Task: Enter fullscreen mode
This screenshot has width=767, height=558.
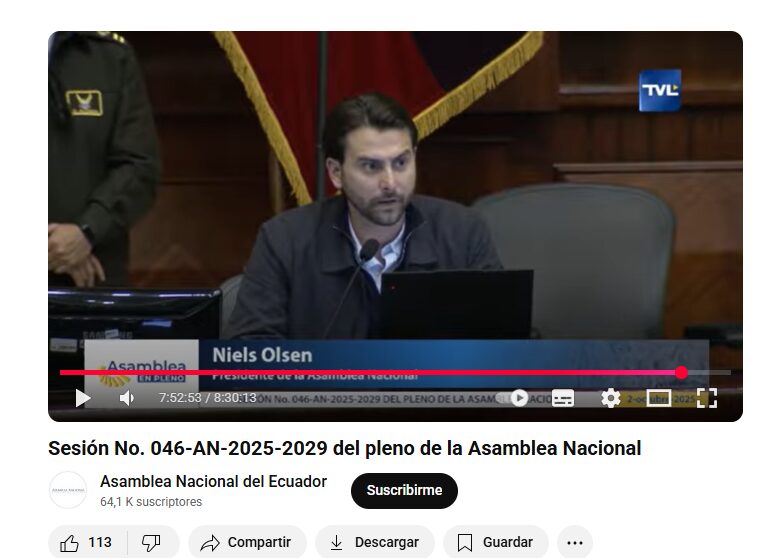Action: [706, 398]
